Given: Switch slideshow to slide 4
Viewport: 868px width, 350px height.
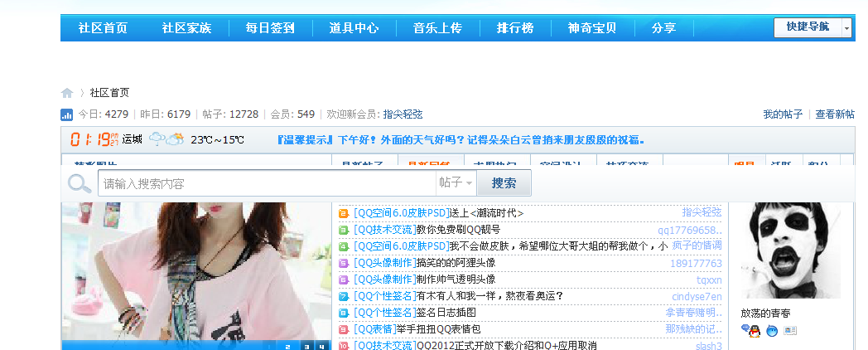Looking at the screenshot, I should 321,347.
